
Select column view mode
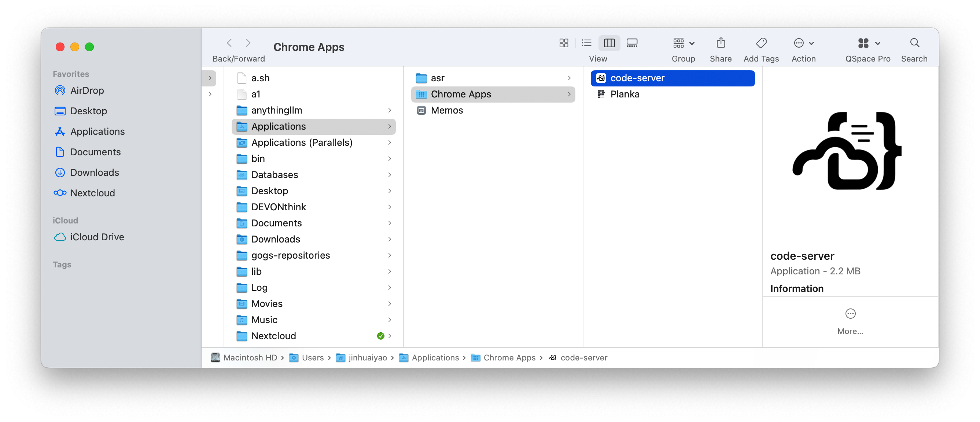click(609, 43)
